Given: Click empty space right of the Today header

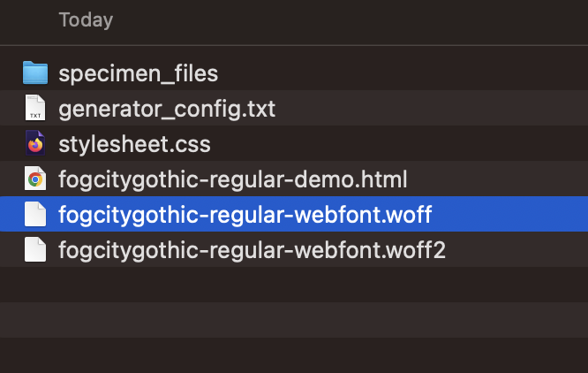Looking at the screenshot, I should pyautogui.click(x=353, y=19).
